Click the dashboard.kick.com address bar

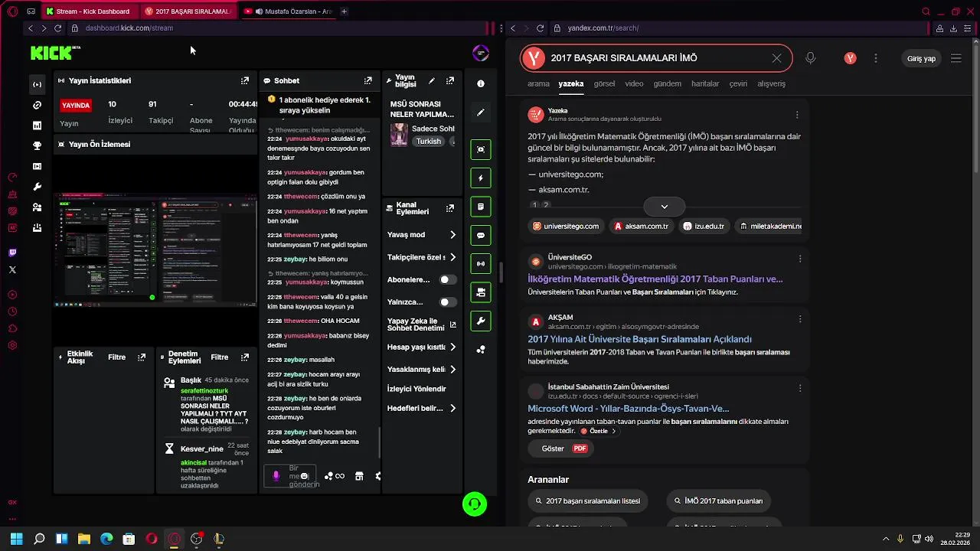click(x=129, y=28)
